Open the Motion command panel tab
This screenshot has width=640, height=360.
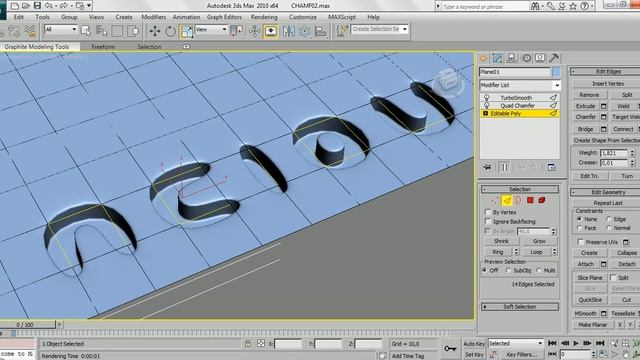click(x=527, y=58)
